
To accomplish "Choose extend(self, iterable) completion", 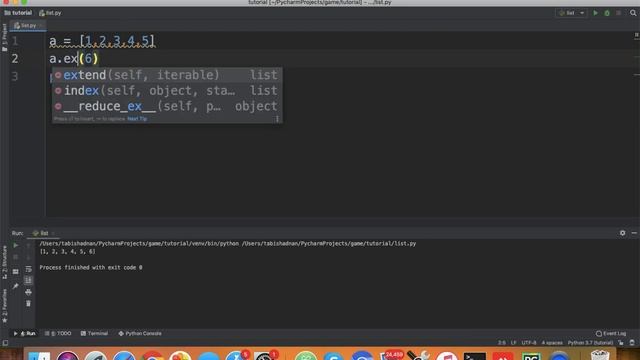I will click(167, 75).
